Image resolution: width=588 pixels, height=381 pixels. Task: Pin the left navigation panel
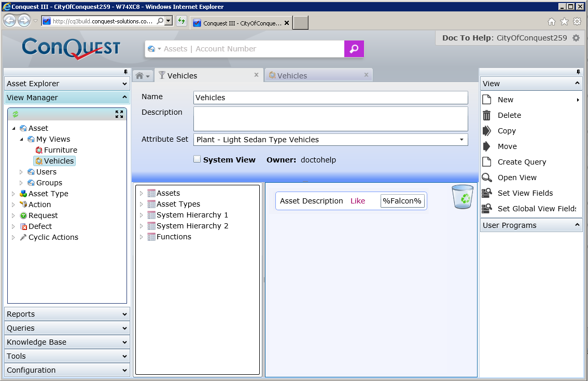tap(125, 72)
